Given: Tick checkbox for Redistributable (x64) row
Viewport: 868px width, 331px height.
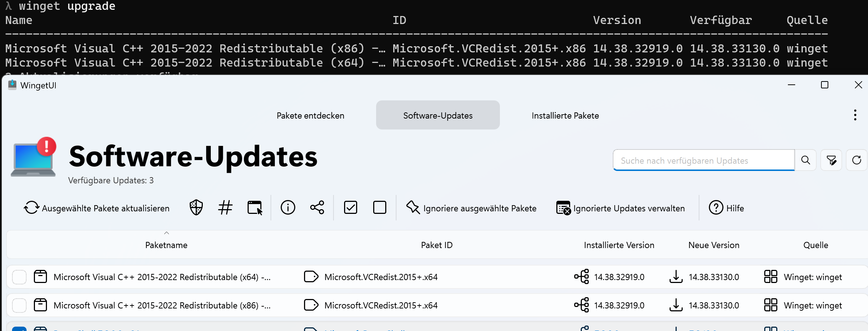Looking at the screenshot, I should click(19, 277).
